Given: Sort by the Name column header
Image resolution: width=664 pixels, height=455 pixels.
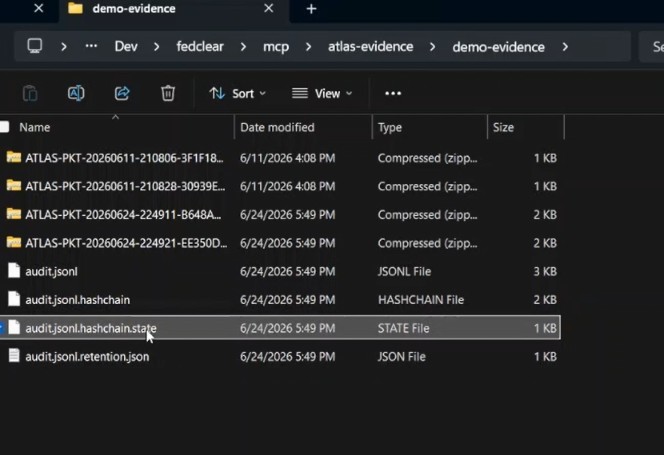Looking at the screenshot, I should point(35,127).
